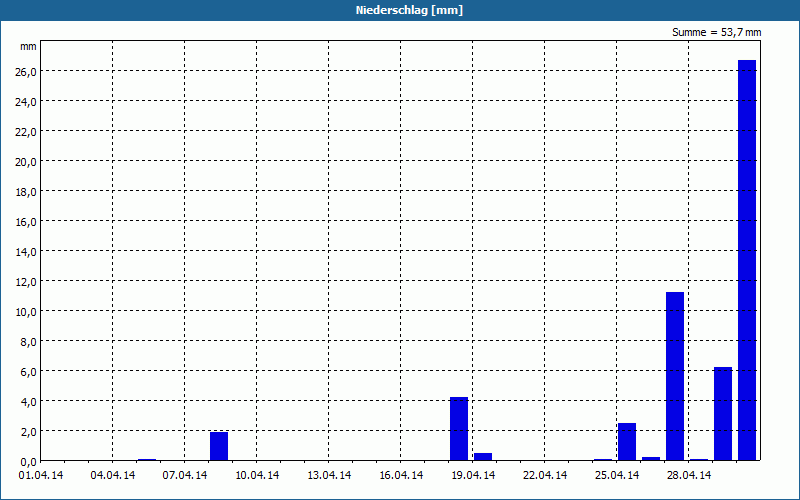Viewport: 800px width, 500px height.
Task: Click the 10.04.14 date label
Action: click(257, 476)
